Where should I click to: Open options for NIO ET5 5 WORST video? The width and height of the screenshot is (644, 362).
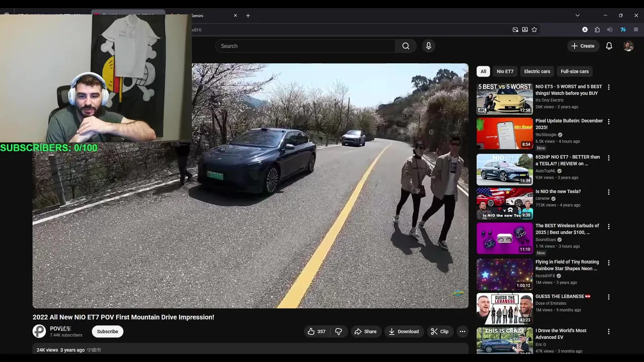[x=609, y=87]
